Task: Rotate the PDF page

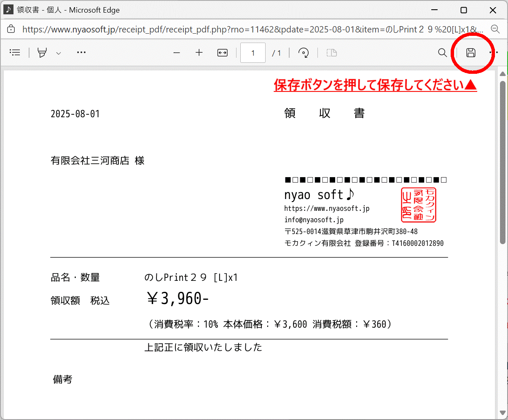Action: pos(304,53)
